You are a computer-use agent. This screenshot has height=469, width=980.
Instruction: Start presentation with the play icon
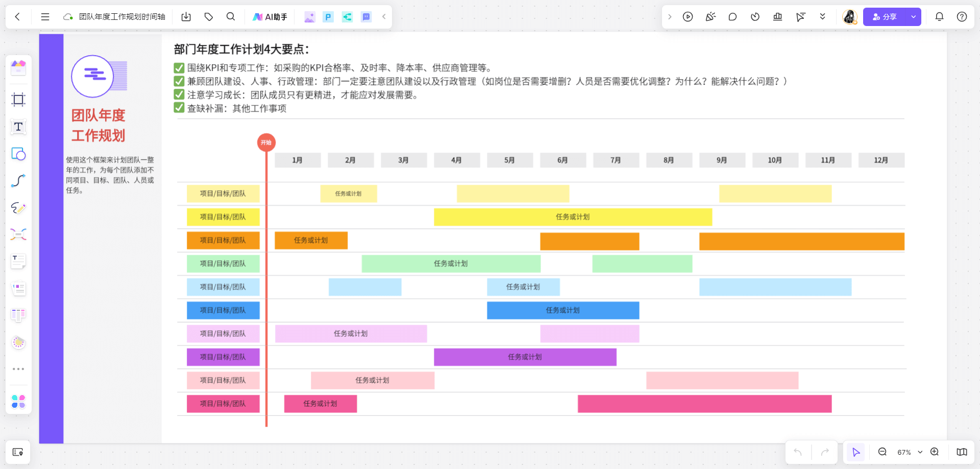pos(688,17)
